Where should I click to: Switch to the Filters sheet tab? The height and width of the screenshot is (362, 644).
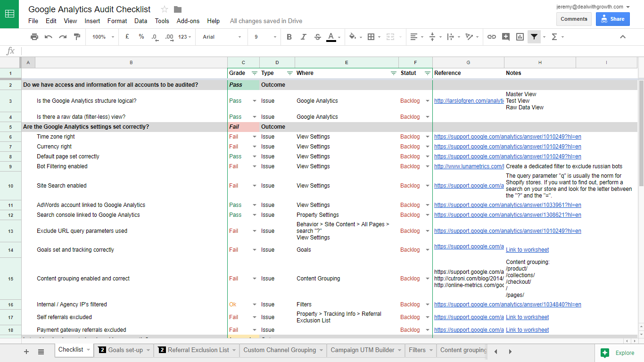[421, 350]
